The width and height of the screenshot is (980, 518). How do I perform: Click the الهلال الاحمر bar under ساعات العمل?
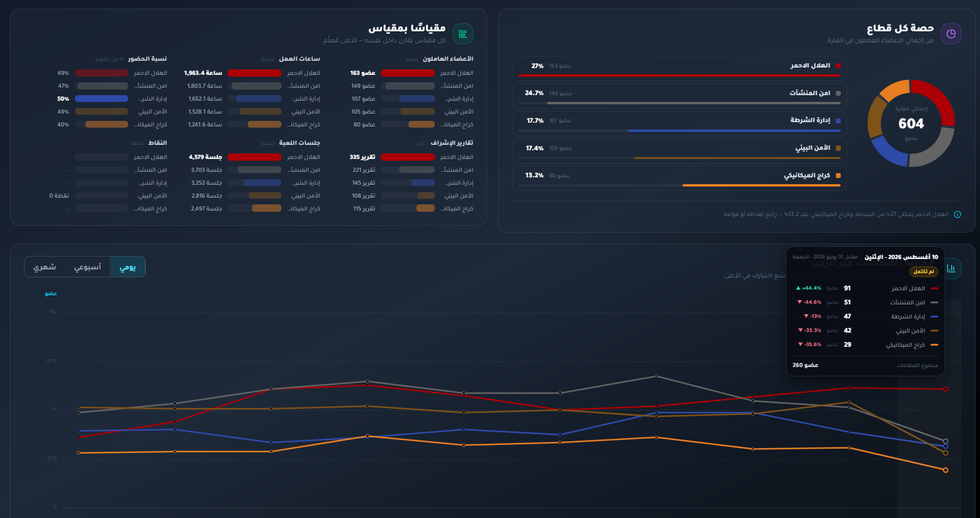tap(255, 73)
